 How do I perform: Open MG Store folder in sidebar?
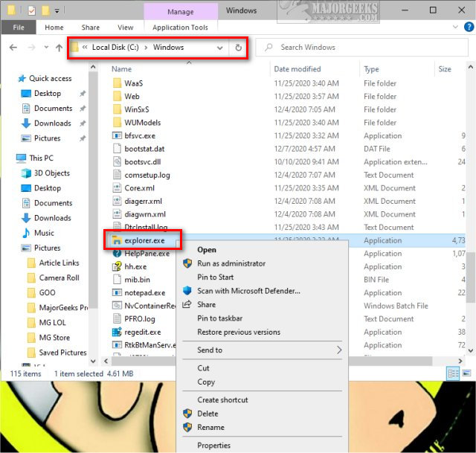54,338
